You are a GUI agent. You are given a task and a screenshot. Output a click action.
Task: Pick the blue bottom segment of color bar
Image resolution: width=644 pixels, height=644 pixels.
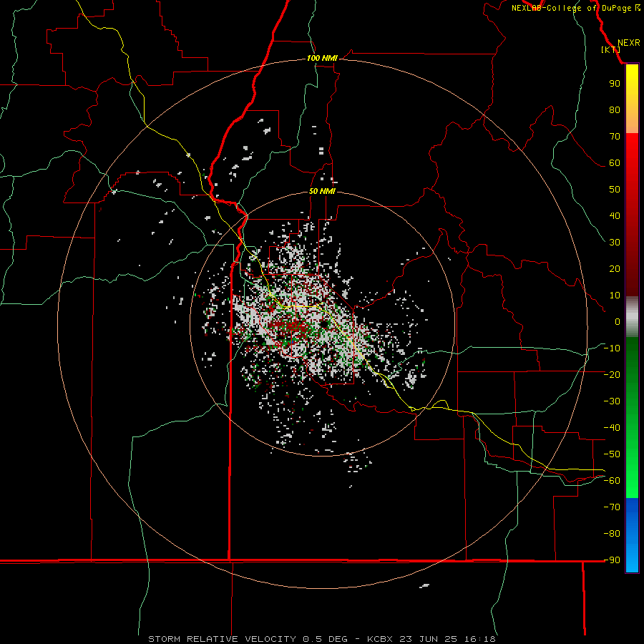tap(632, 535)
